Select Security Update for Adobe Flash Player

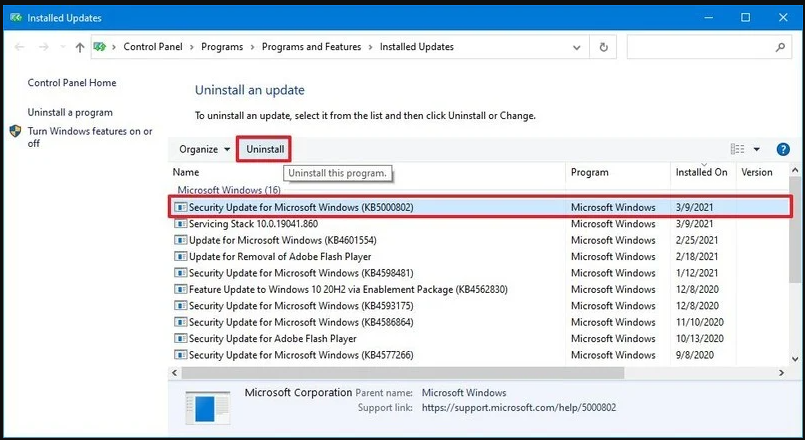[x=479, y=339]
